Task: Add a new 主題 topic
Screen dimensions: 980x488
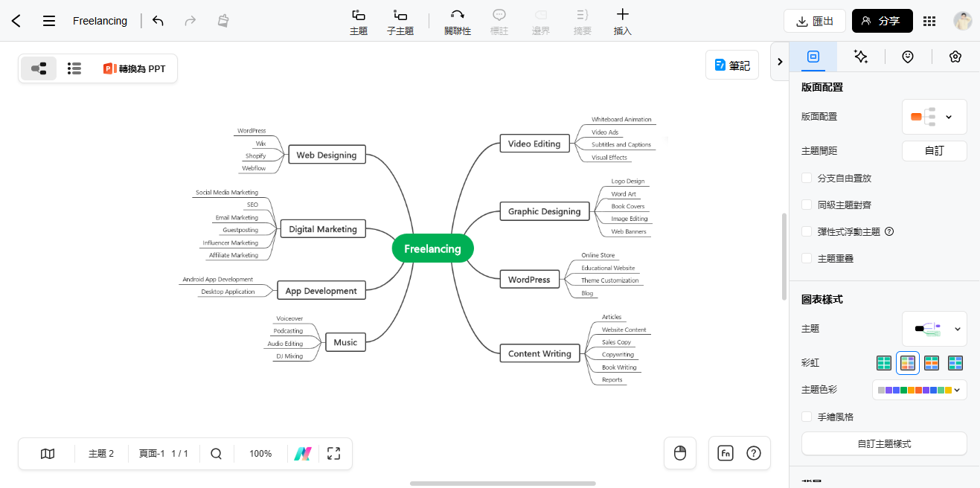Action: [359, 22]
